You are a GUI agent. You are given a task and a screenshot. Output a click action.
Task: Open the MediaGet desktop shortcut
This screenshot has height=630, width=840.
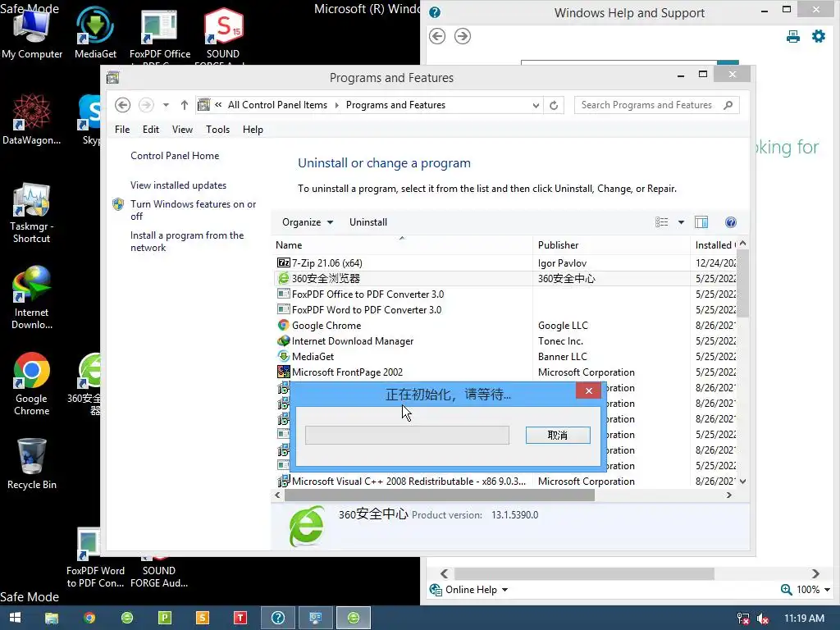tap(95, 33)
